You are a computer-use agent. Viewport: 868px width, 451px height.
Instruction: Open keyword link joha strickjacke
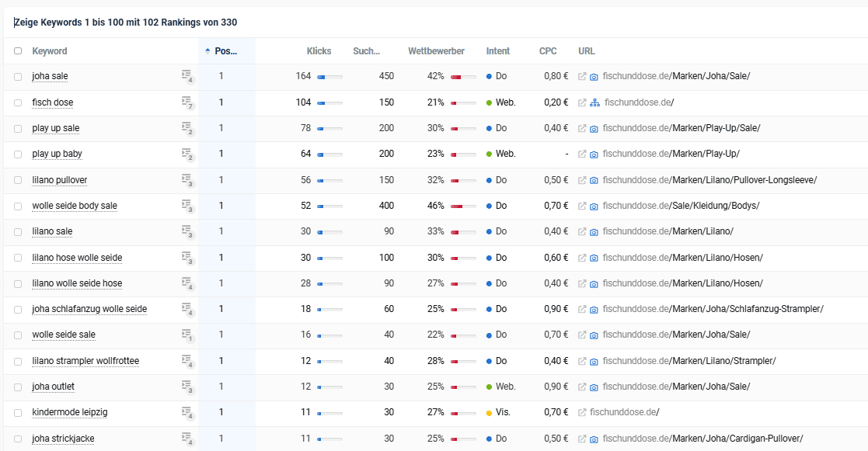click(63, 439)
